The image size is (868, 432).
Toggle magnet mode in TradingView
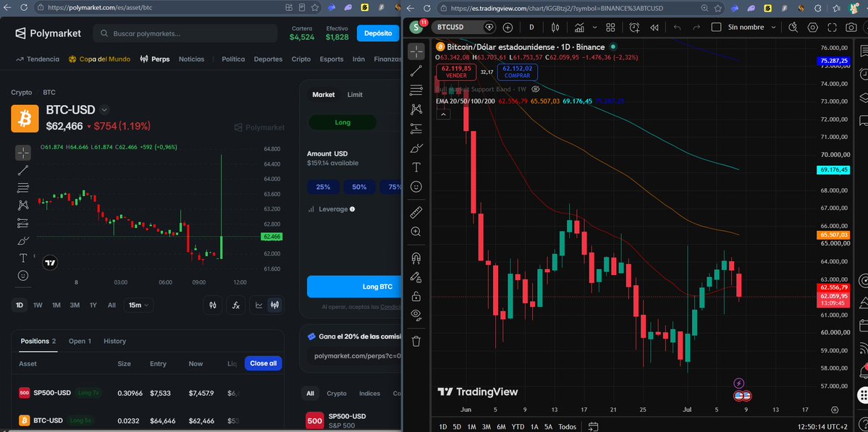point(416,258)
